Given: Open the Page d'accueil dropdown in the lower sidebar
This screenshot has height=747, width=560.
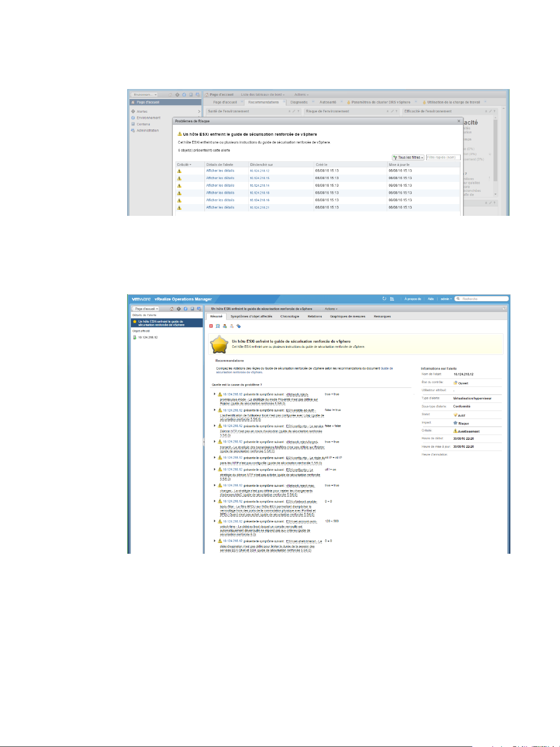Looking at the screenshot, I should click(x=146, y=309).
